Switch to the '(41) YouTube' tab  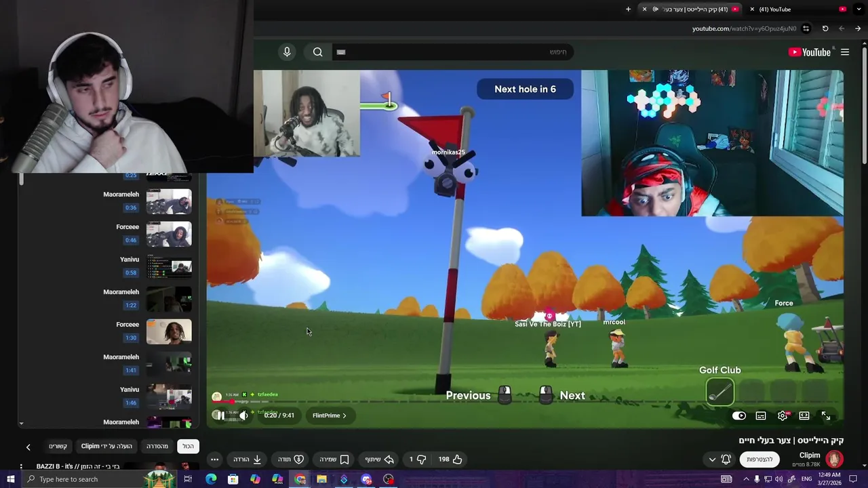(797, 9)
